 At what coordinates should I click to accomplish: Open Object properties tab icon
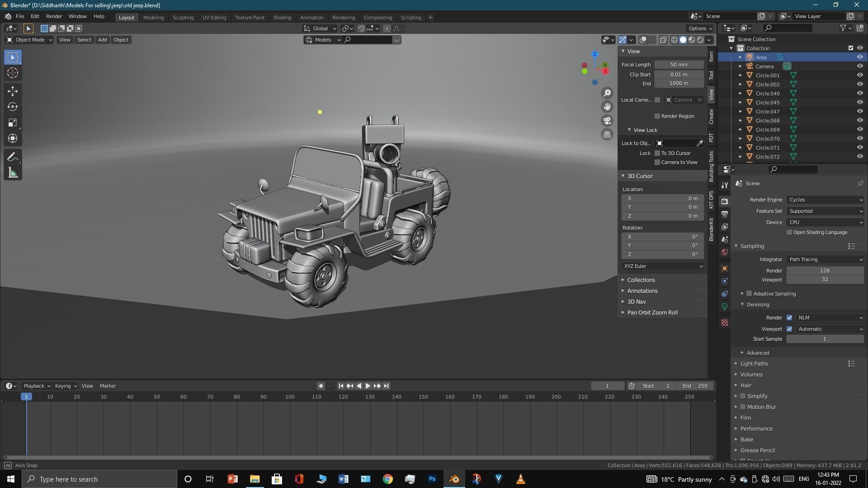(x=725, y=268)
